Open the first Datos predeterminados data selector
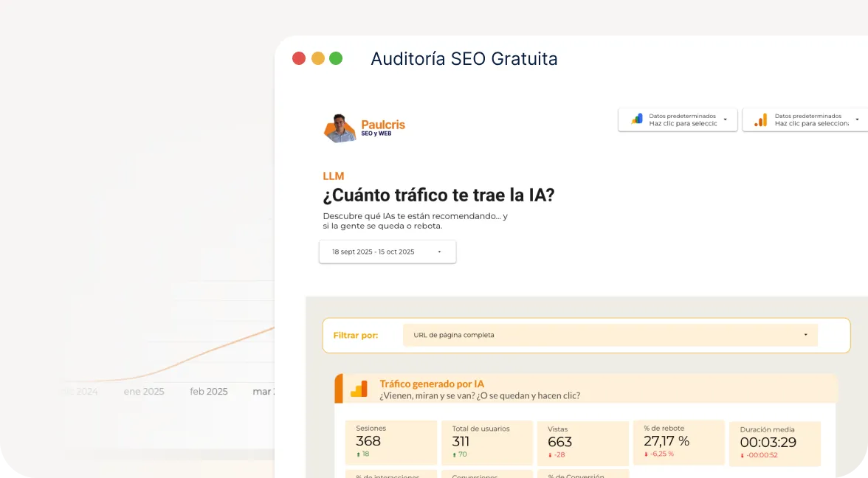The image size is (868, 478). pos(678,119)
